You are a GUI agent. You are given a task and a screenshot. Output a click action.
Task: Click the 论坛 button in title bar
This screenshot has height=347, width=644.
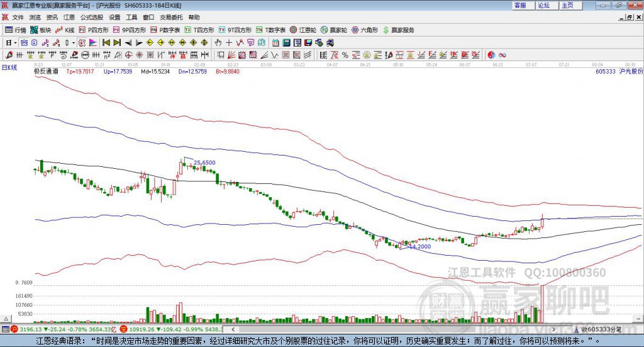click(548, 5)
